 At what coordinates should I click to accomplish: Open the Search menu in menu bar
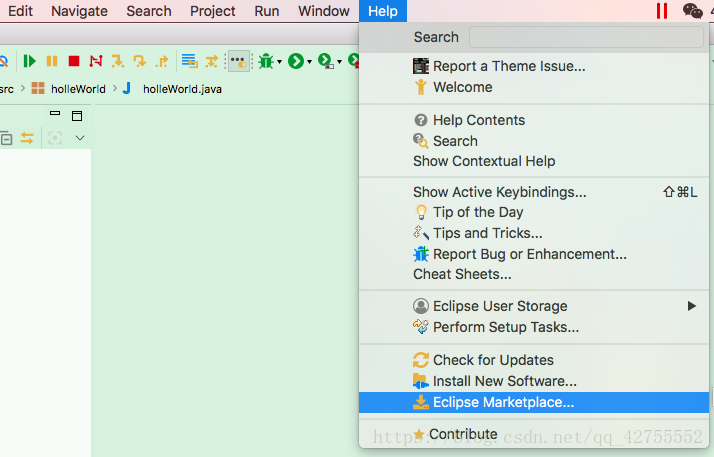pos(149,11)
